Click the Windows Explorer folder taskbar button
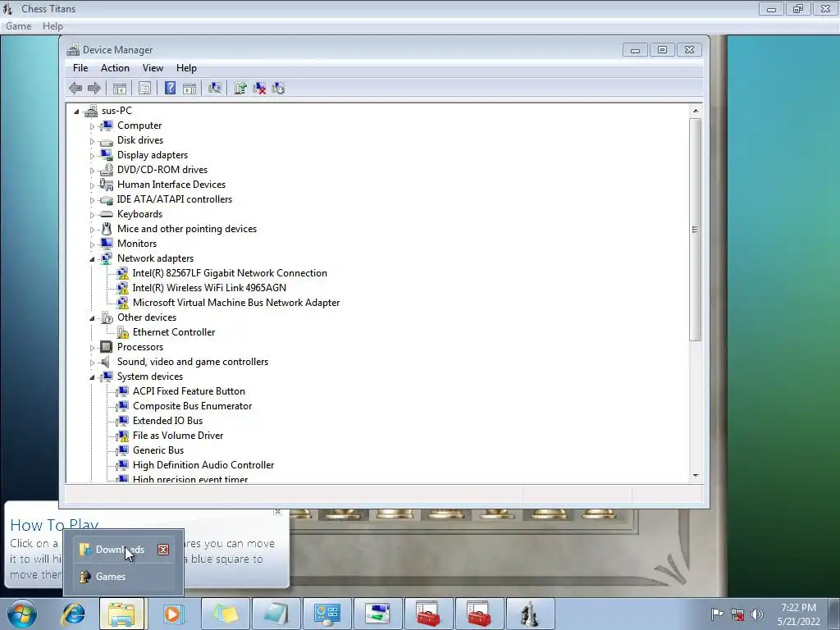840x630 pixels. coord(121,614)
